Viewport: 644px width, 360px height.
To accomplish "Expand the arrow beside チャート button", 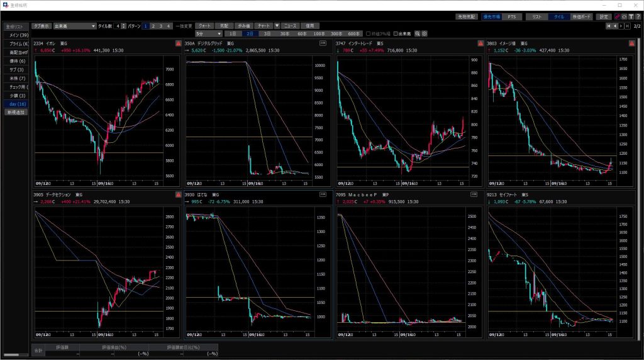I will (x=277, y=26).
